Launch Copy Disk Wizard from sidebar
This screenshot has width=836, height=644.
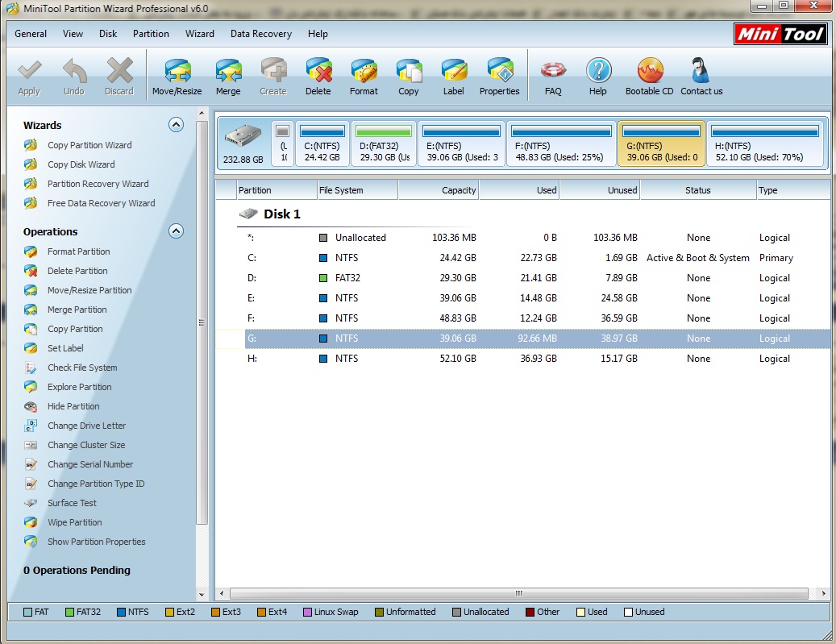81,164
